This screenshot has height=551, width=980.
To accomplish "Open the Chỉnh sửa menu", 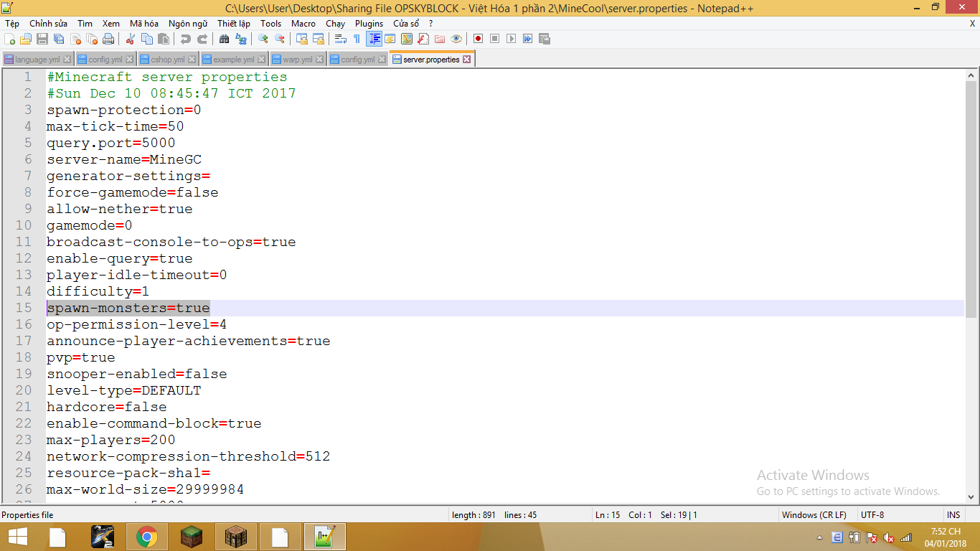I will point(48,24).
